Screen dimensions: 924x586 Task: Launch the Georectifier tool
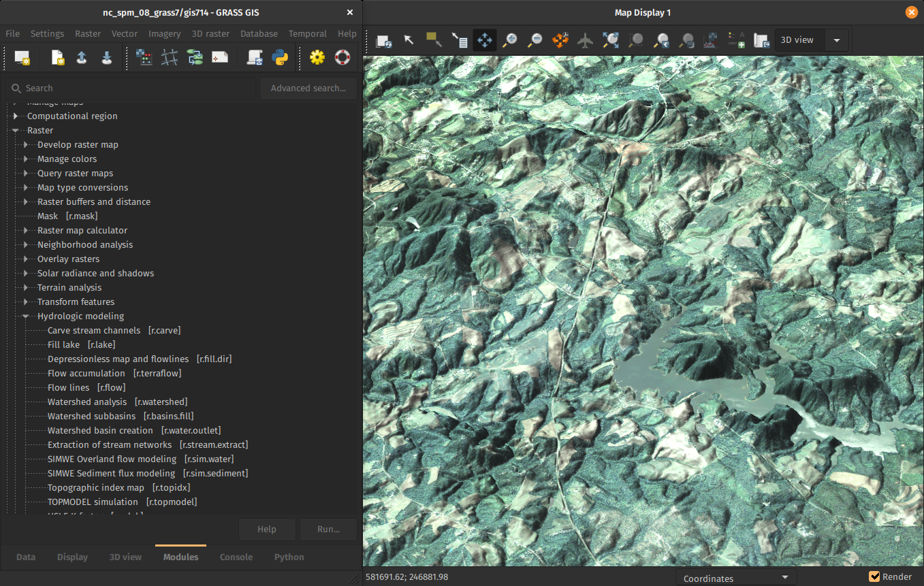coord(170,58)
